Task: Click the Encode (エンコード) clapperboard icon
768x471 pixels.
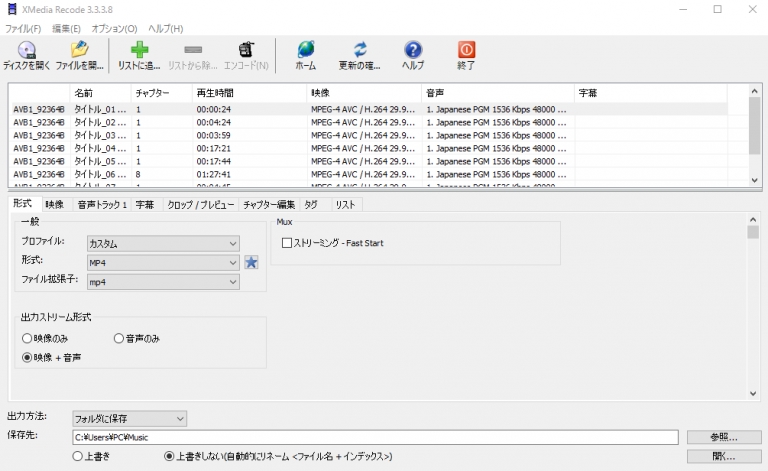Action: pyautogui.click(x=245, y=50)
